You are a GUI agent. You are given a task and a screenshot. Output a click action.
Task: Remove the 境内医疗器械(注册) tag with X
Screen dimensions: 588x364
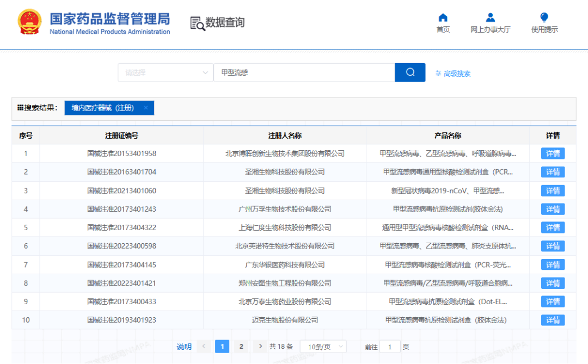coord(146,108)
